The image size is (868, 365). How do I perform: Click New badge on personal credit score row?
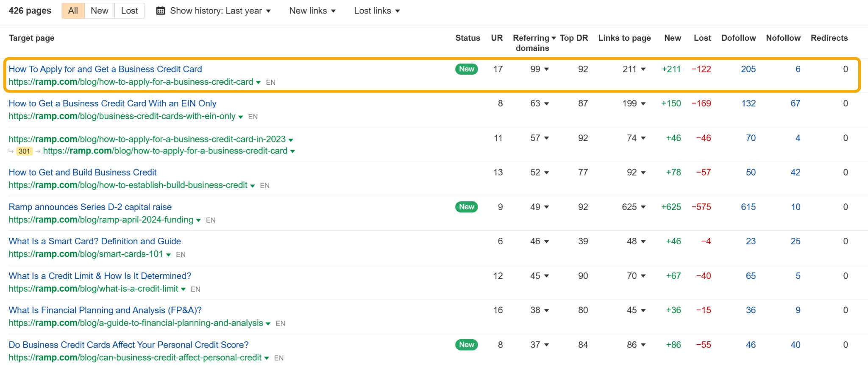466,345
